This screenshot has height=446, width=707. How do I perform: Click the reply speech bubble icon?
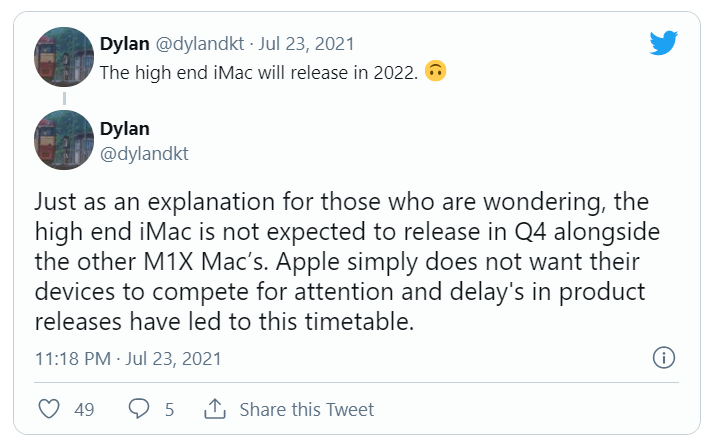(139, 409)
